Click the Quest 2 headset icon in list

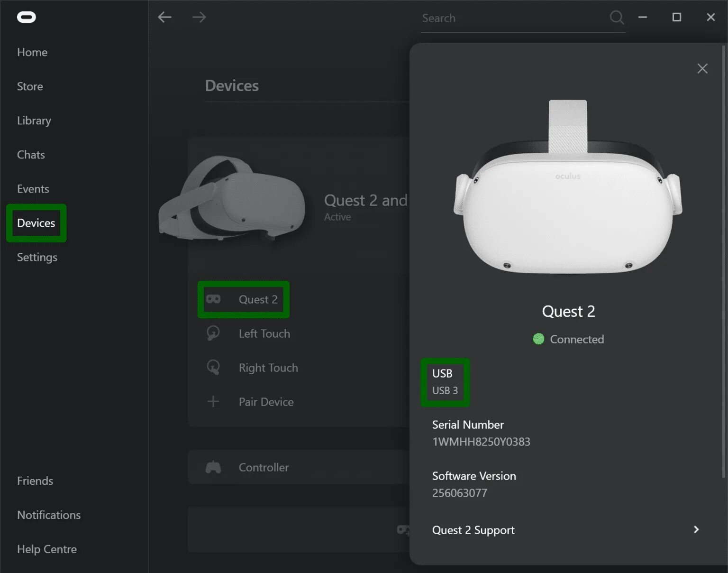tap(213, 299)
